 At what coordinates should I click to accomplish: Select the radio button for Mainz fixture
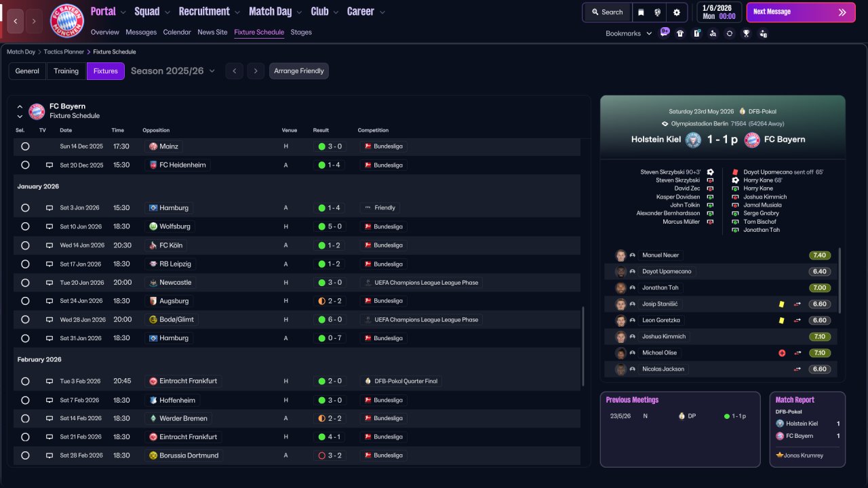point(25,146)
